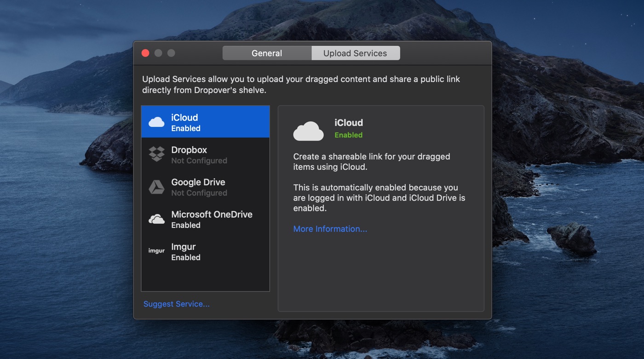Click the Dropbox logo icon
The image size is (644, 359).
156,154
